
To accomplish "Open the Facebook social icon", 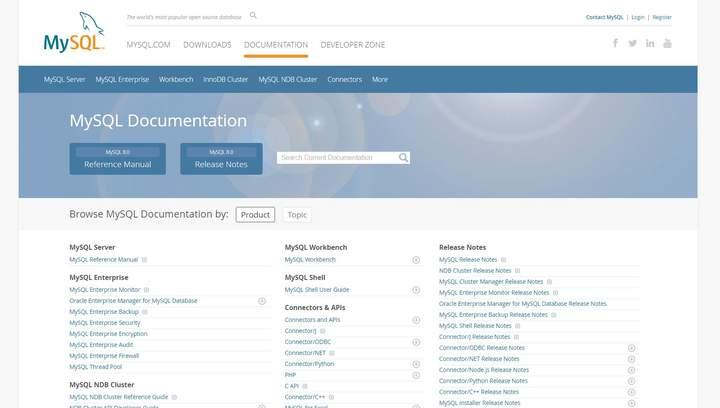I will tap(614, 43).
